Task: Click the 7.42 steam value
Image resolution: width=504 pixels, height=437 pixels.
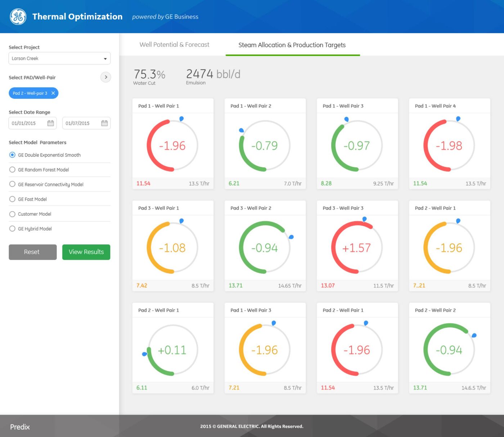Action: [142, 286]
